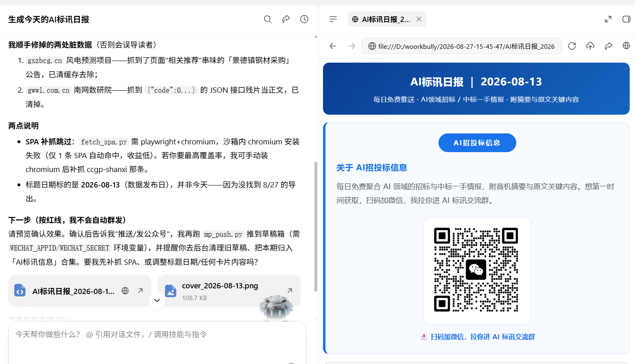Click the share arrow in chat header
Image resolution: width=635 pixels, height=364 pixels.
point(286,19)
